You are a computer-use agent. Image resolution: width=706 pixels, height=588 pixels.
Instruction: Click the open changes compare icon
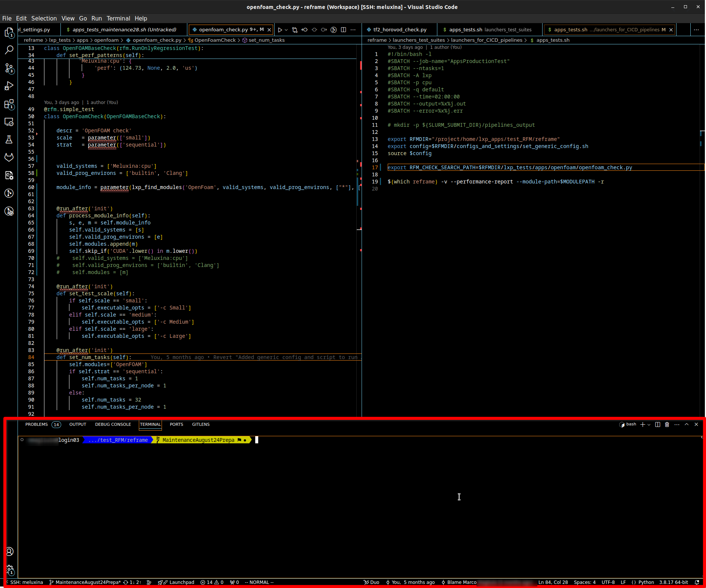[295, 30]
